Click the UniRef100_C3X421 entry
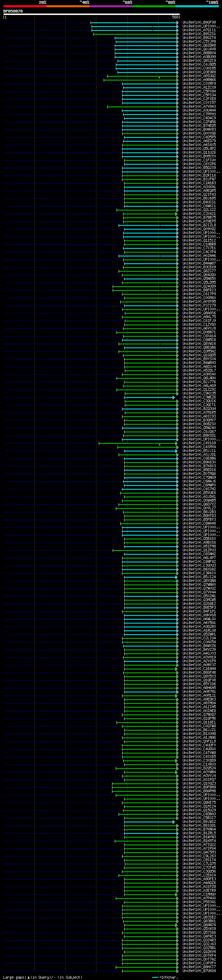Viewport: 222px width, 980px height. pos(199,213)
